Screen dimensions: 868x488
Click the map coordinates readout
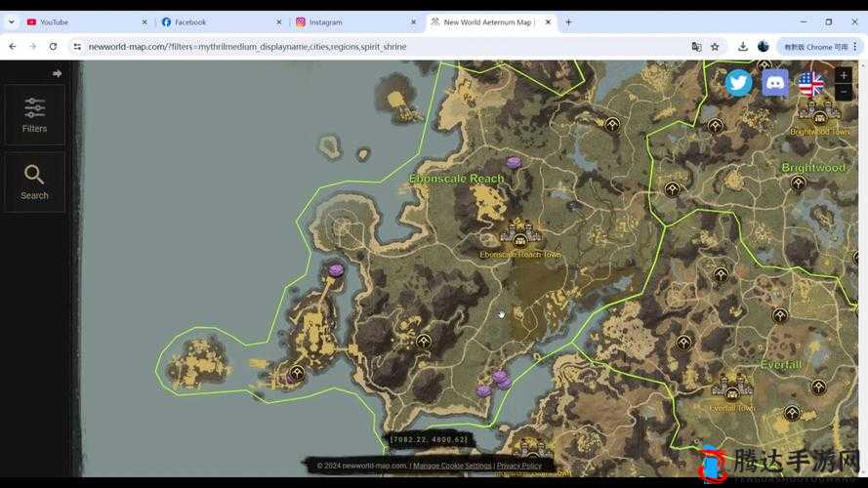(x=429, y=440)
